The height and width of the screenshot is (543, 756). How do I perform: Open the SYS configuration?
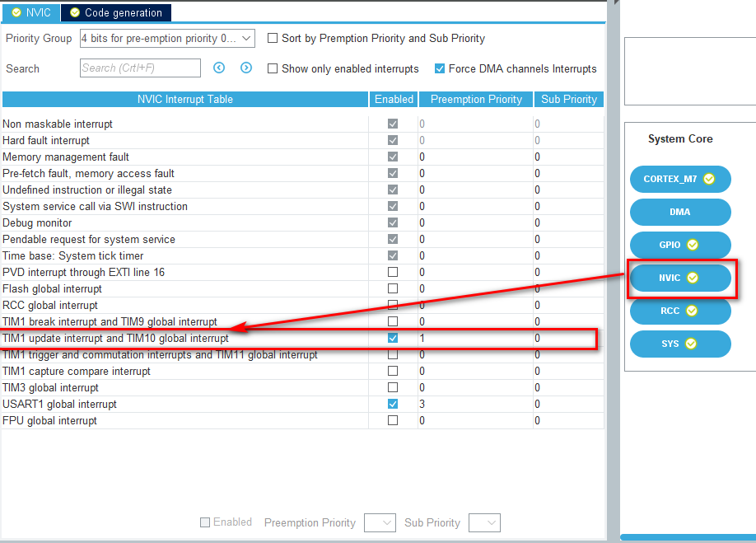click(x=680, y=344)
